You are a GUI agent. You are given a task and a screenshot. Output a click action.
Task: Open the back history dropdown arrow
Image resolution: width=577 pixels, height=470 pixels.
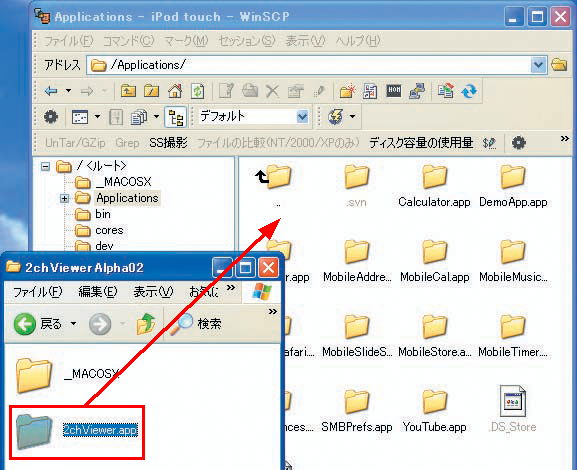[68, 91]
